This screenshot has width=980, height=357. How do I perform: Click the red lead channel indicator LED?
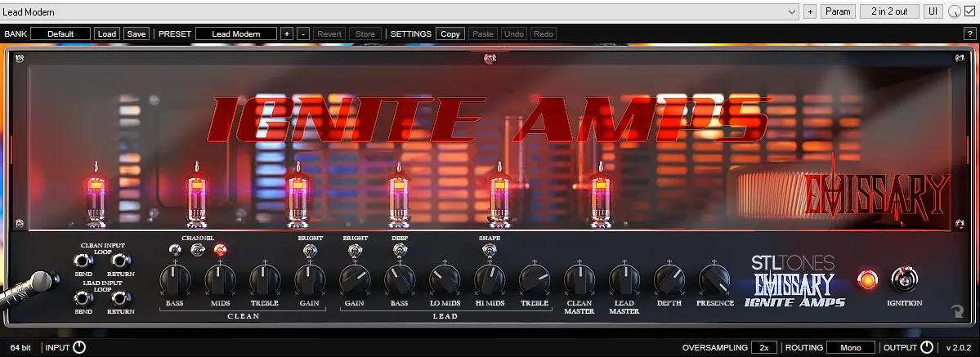click(x=220, y=250)
